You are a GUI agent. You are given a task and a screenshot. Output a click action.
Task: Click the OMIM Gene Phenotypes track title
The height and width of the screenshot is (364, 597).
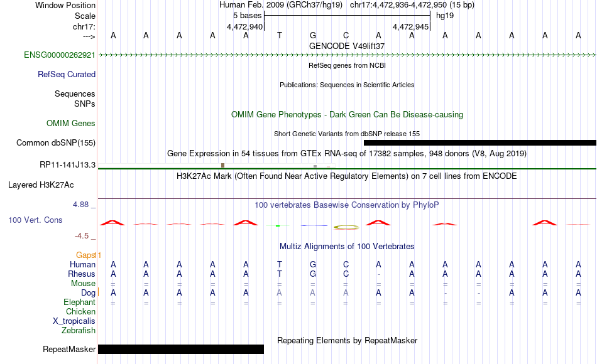348,114
